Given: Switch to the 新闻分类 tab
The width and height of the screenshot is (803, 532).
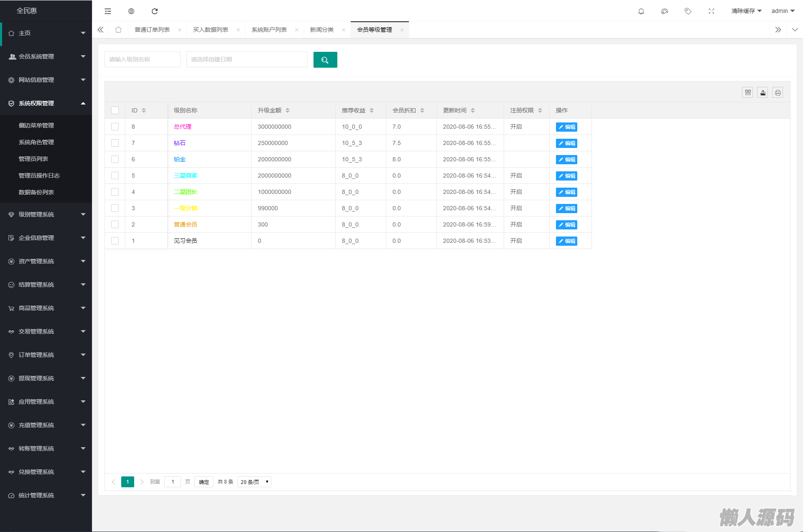Looking at the screenshot, I should (x=321, y=30).
